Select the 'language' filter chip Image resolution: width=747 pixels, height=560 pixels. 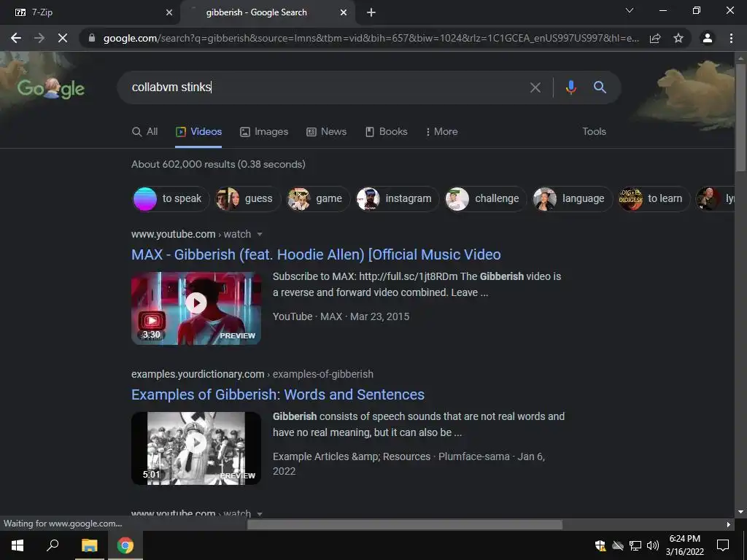click(x=572, y=198)
